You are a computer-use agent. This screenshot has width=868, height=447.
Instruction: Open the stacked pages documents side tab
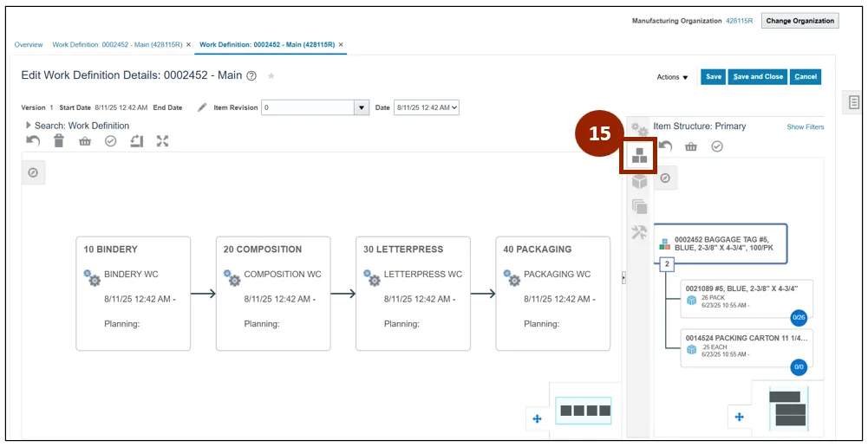coord(639,207)
